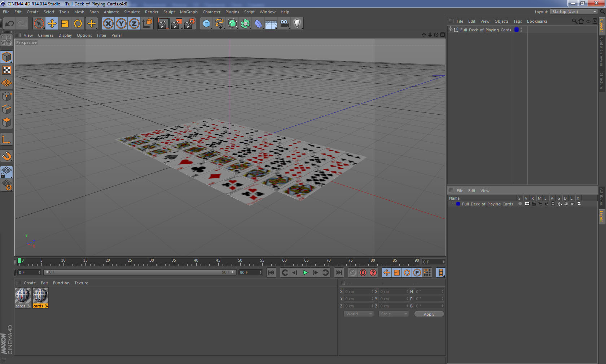The height and width of the screenshot is (364, 606).
Task: Add a camera object
Action: 284,24
